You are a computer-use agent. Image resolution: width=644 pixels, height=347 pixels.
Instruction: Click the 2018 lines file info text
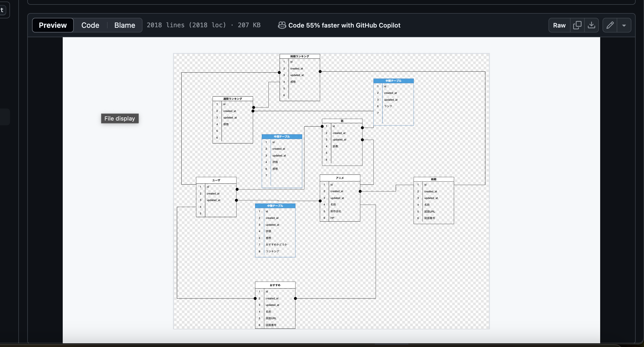click(186, 25)
